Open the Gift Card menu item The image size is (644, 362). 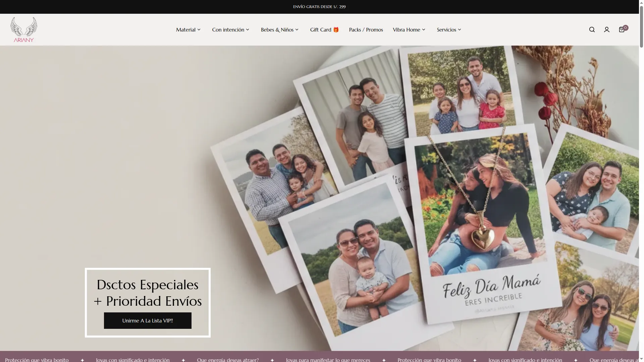324,30
